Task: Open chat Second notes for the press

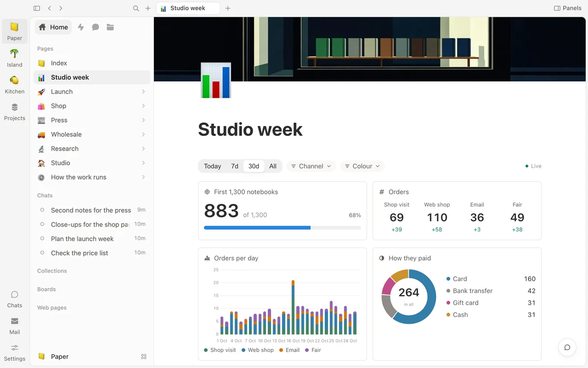Action: point(92,210)
